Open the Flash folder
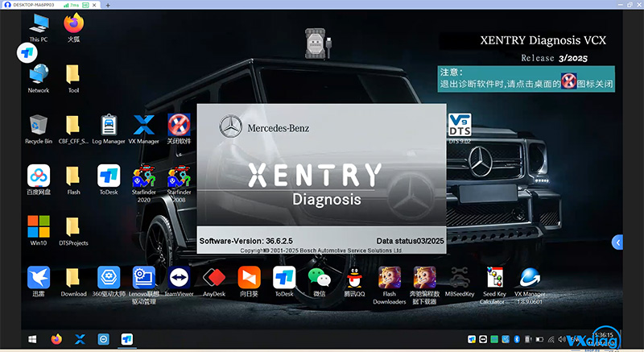Screen dimensions: 644x352 click(73, 180)
